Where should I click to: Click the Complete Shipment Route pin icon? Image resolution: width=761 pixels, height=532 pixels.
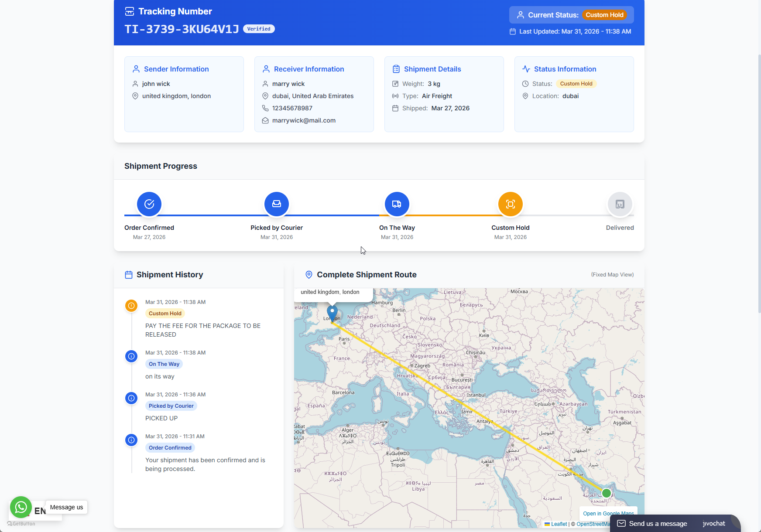tap(309, 275)
